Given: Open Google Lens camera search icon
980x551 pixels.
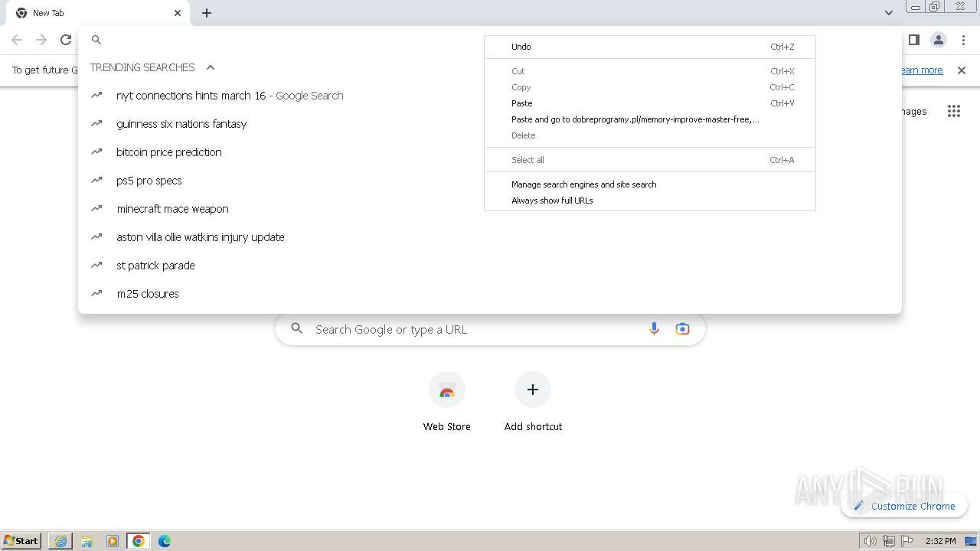Looking at the screenshot, I should click(682, 329).
